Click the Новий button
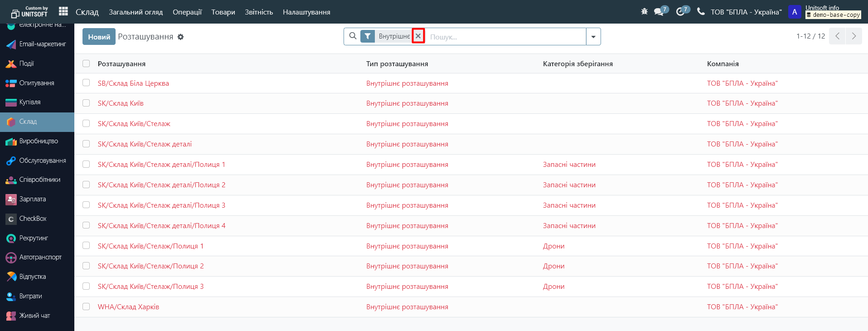The width and height of the screenshot is (868, 331). point(99,37)
